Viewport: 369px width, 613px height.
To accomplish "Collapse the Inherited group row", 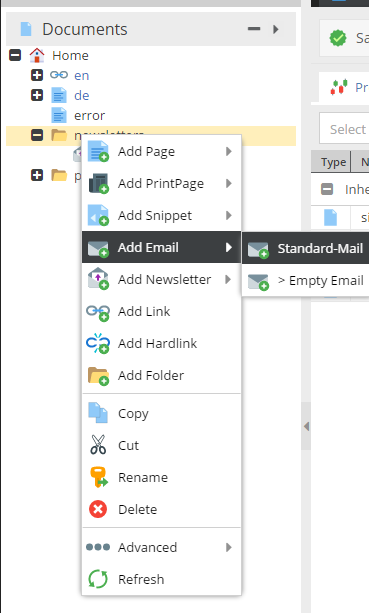I will [327, 189].
